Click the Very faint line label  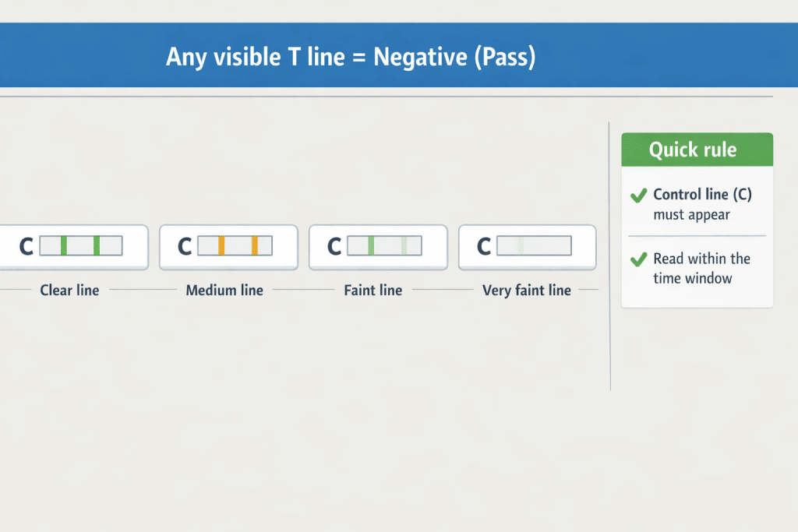[x=527, y=290]
